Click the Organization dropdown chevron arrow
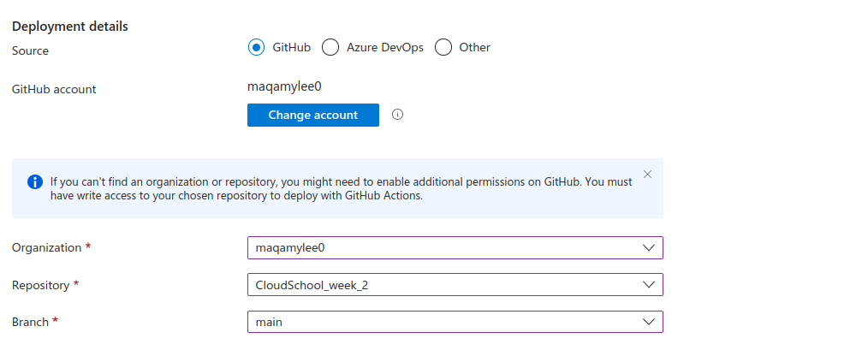Image resolution: width=868 pixels, height=356 pixels. pyautogui.click(x=649, y=248)
